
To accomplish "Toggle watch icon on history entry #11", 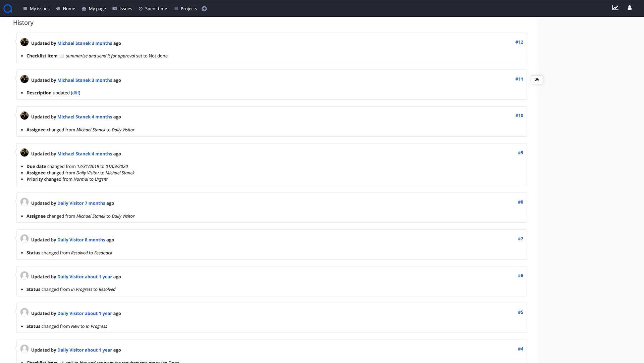I will [537, 79].
